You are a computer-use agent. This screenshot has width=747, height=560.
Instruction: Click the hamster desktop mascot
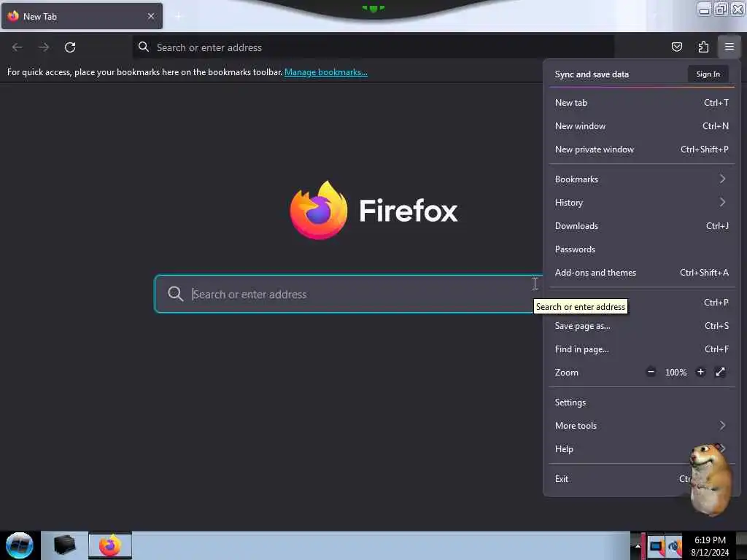[711, 480]
